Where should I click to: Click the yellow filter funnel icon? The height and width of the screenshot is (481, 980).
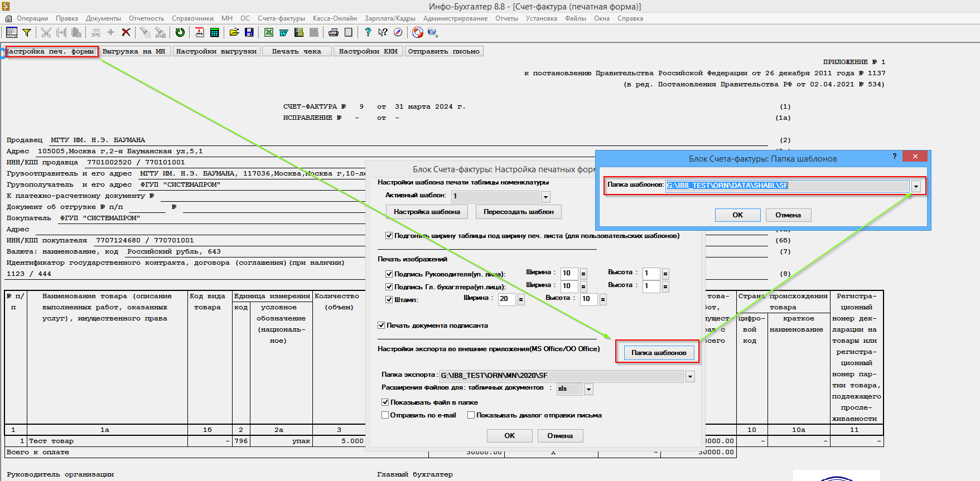click(x=26, y=32)
